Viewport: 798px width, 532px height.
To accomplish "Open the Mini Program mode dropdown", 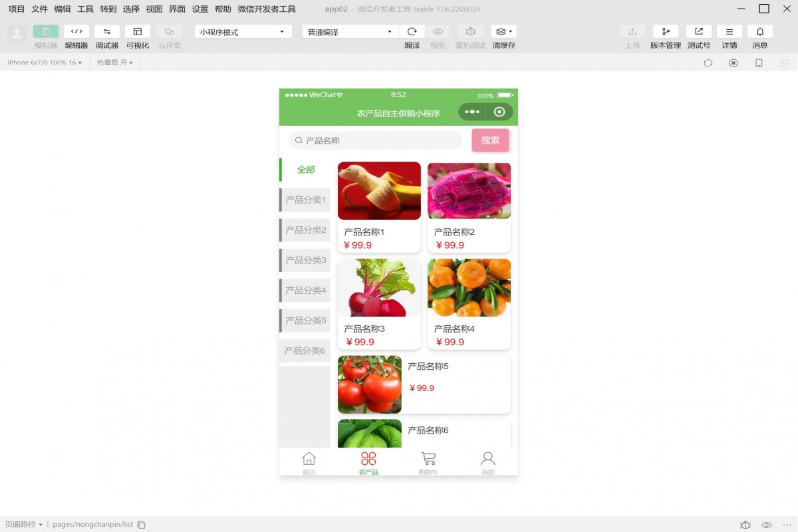I will point(243,32).
